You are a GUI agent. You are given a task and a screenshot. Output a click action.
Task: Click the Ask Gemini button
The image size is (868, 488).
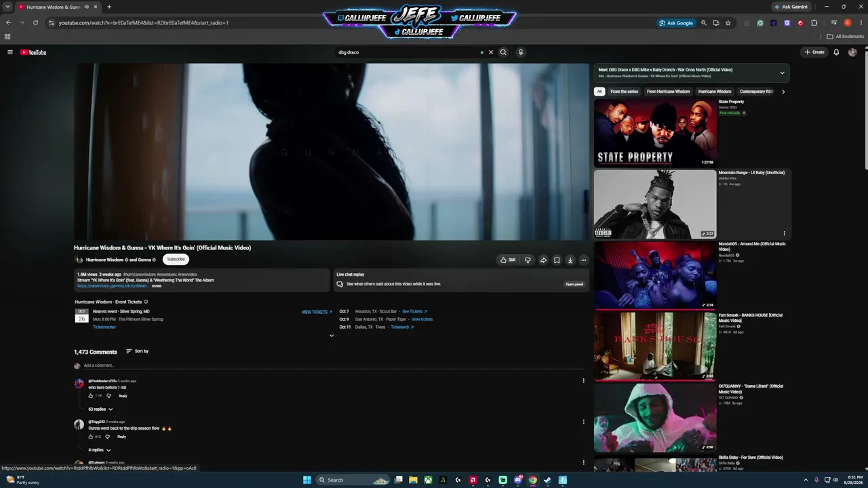tap(791, 7)
